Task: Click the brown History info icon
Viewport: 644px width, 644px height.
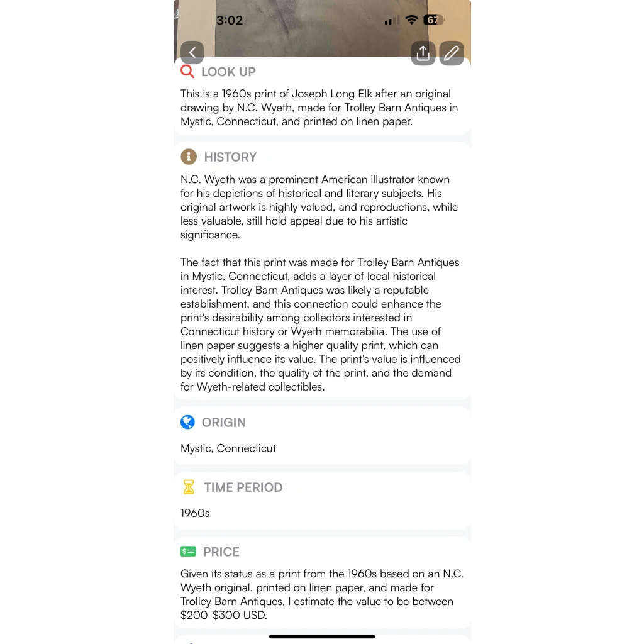Action: point(189,157)
